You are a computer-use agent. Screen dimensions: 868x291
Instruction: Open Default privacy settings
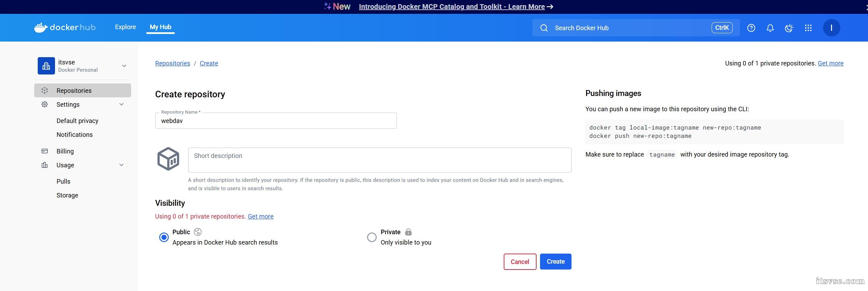click(x=77, y=121)
